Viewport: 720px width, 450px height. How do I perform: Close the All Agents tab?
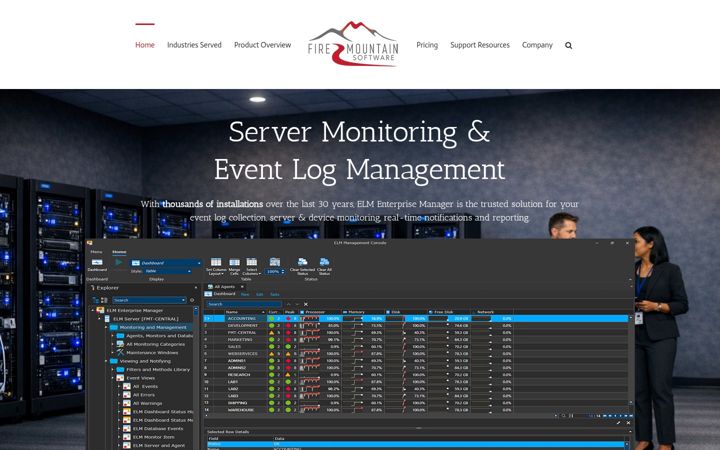242,287
